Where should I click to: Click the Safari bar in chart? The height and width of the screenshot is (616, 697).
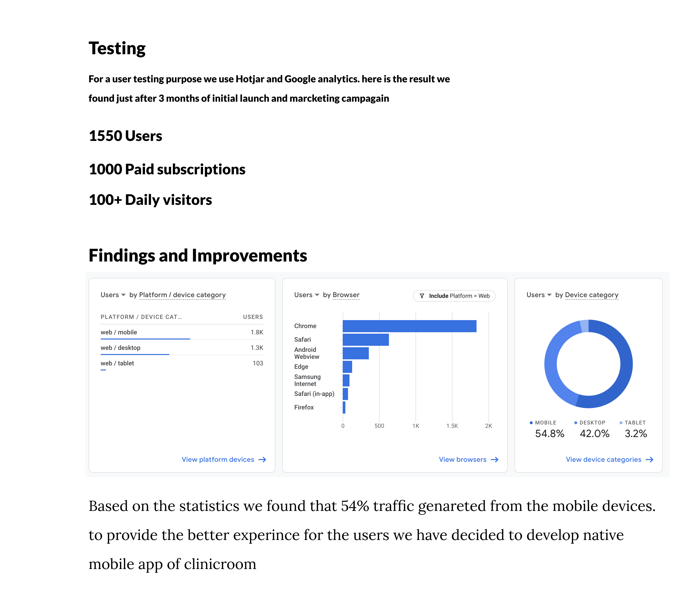tap(365, 340)
